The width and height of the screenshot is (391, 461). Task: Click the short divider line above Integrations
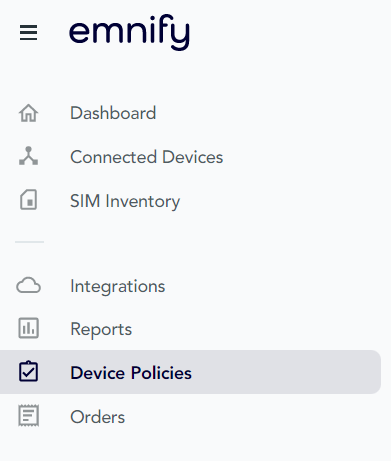29,242
